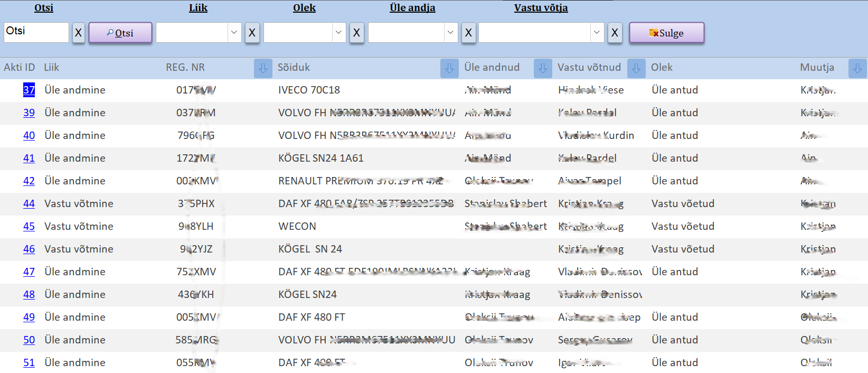Clear the Olek filter with X button
This screenshot has width=868, height=373.
(356, 33)
